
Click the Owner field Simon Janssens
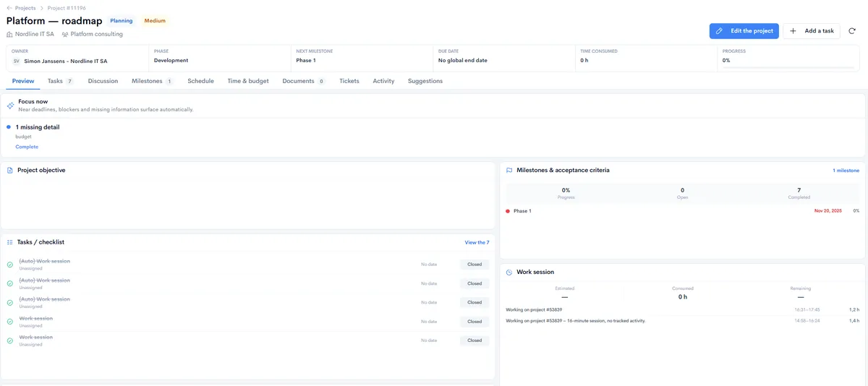pyautogui.click(x=78, y=57)
